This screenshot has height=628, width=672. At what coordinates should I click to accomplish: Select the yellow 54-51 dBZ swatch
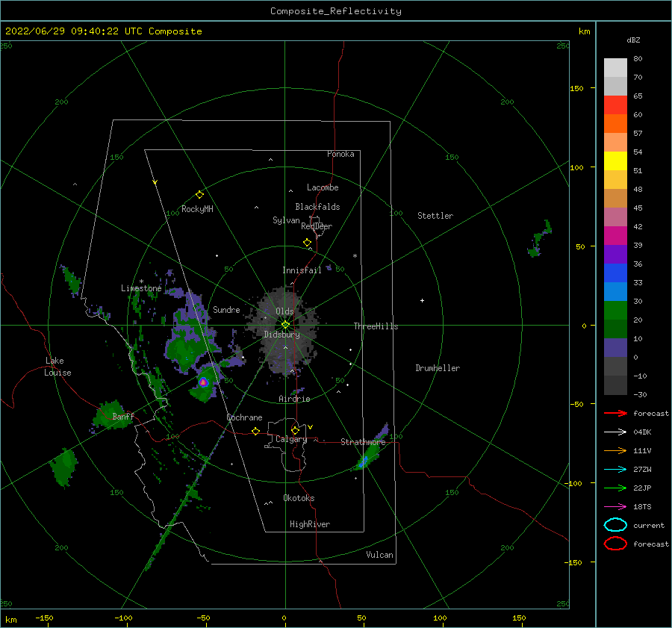tap(615, 161)
